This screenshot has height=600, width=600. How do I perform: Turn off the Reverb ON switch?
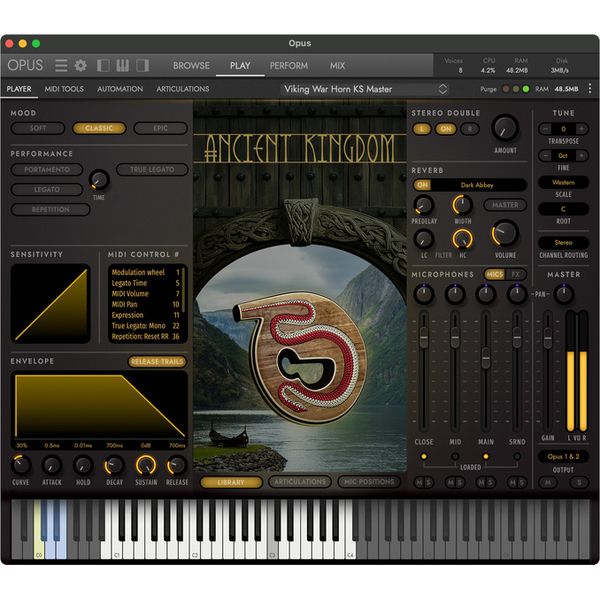[x=422, y=185]
